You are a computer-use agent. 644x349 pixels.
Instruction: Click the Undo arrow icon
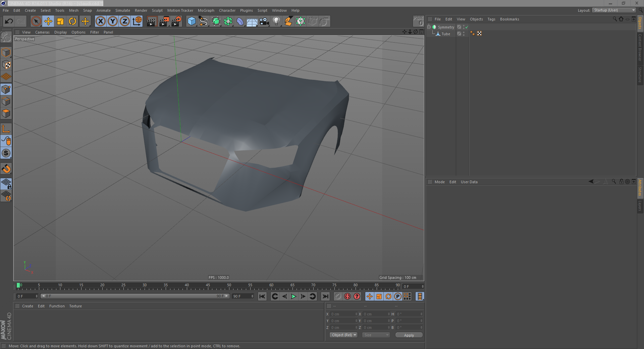point(9,21)
